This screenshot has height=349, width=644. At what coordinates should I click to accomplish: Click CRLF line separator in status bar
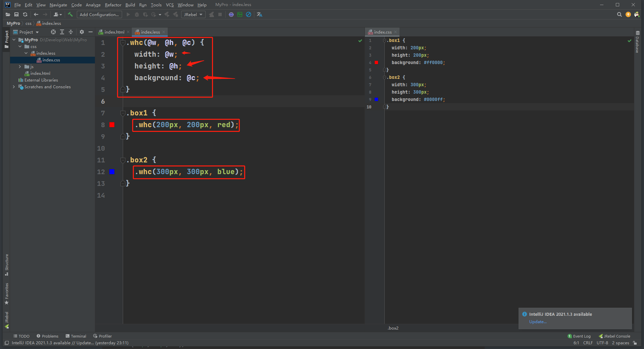pyautogui.click(x=588, y=343)
